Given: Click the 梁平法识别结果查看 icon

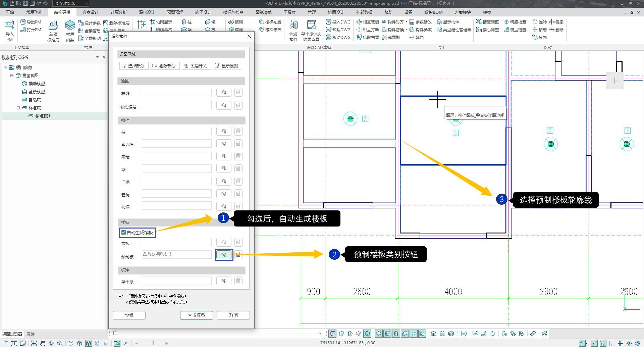Looking at the screenshot, I should pos(311,26).
